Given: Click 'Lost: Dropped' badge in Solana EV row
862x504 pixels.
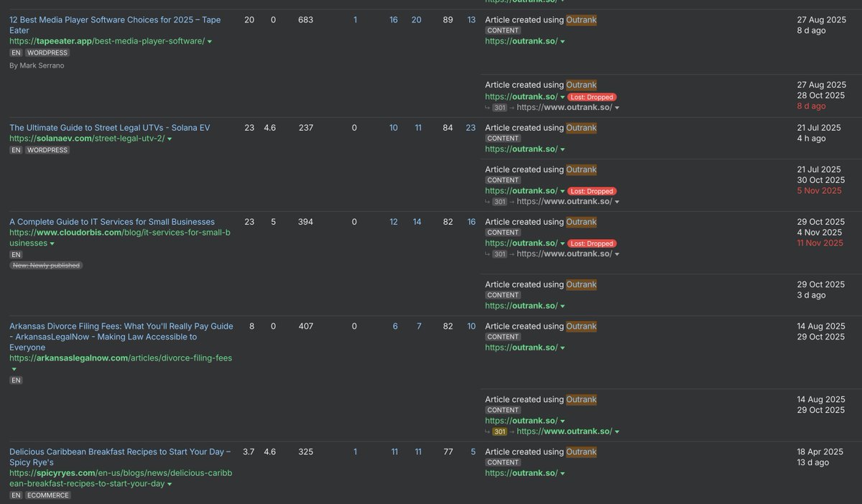Looking at the screenshot, I should [592, 192].
